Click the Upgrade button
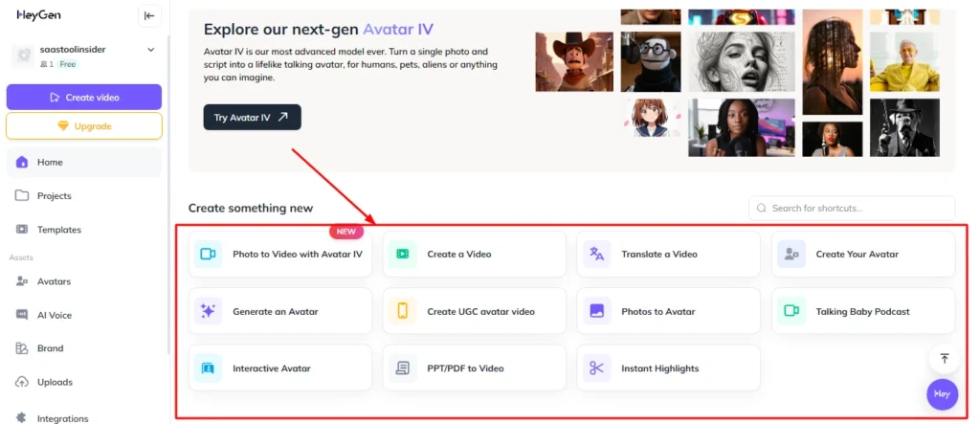The image size is (980, 424). [x=84, y=126]
